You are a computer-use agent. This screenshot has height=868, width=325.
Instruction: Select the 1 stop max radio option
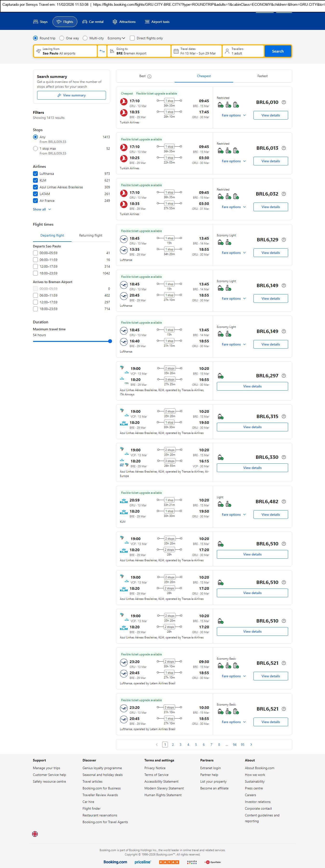click(x=35, y=149)
